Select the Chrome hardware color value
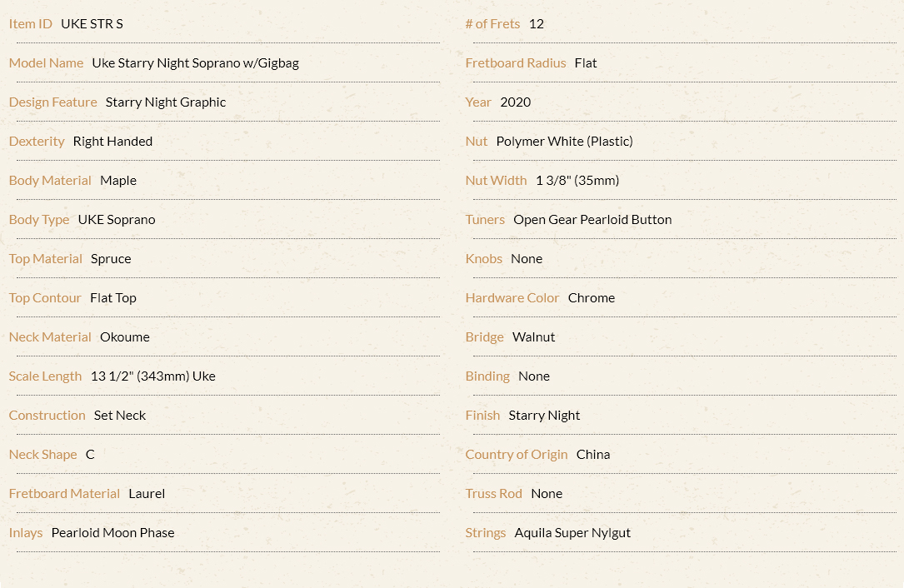 [x=592, y=298]
